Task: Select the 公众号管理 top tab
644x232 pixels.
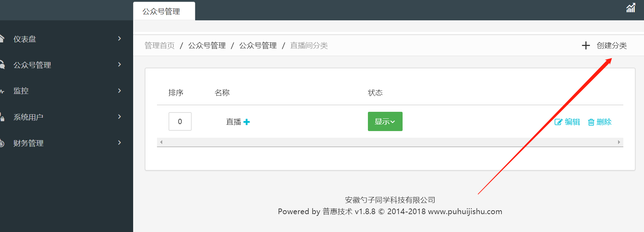Action: [164, 11]
